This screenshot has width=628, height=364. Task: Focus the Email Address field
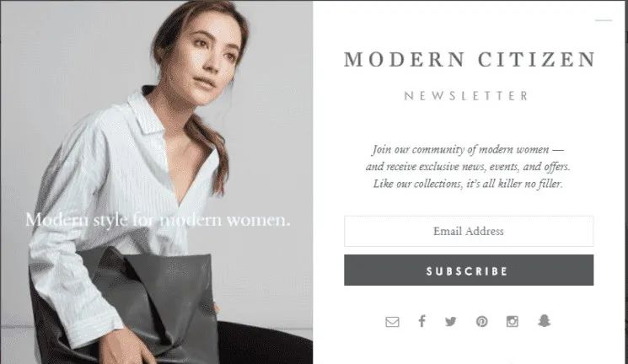(x=469, y=231)
